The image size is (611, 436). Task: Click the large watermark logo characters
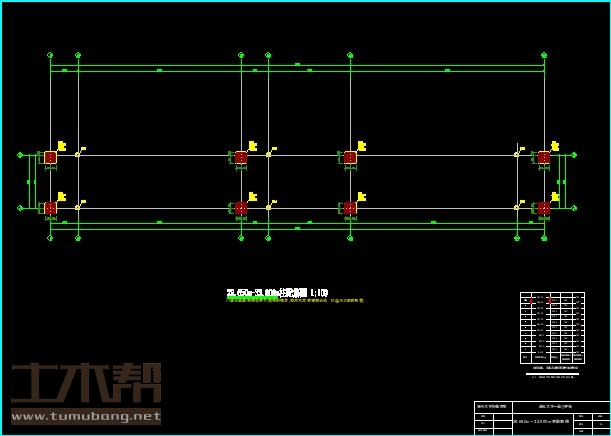85,383
